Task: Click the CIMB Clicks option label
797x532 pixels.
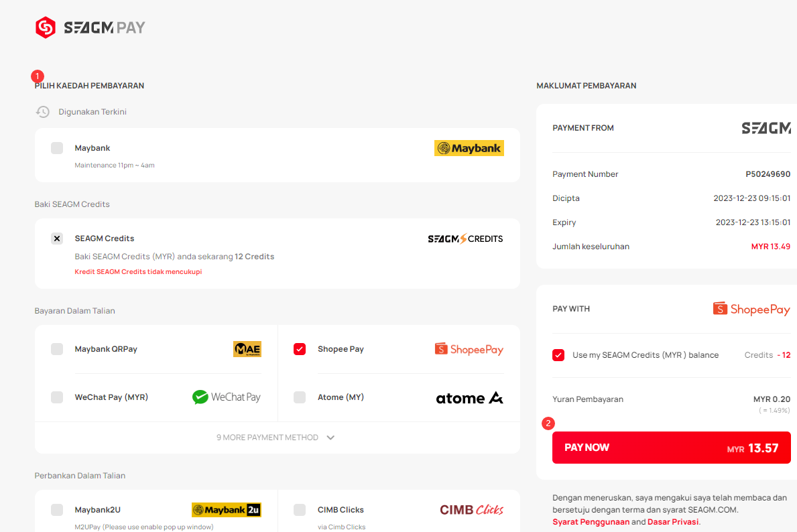Action: coord(341,510)
